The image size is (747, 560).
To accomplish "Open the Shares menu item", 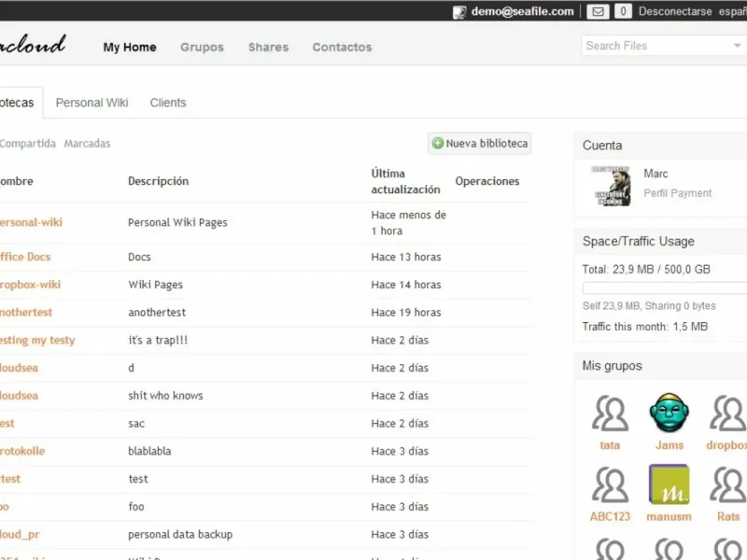I will click(268, 48).
